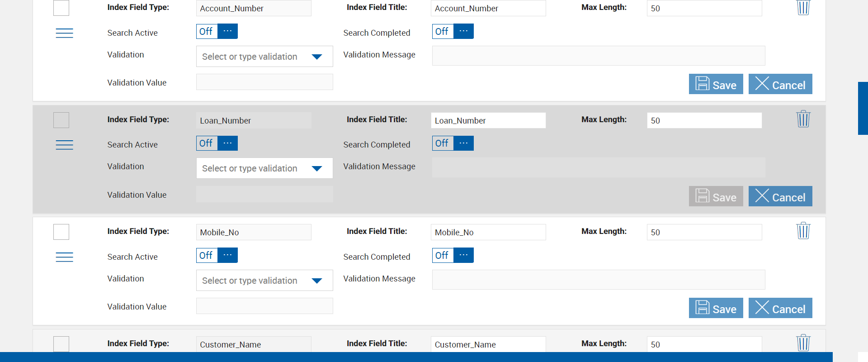Click trash icon for Customer_Name row
The image size is (868, 362).
803,343
